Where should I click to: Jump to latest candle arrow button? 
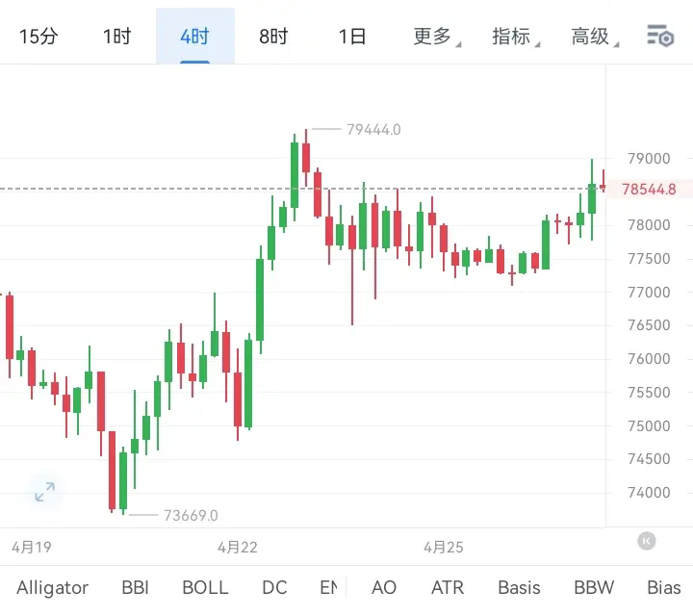(x=646, y=541)
